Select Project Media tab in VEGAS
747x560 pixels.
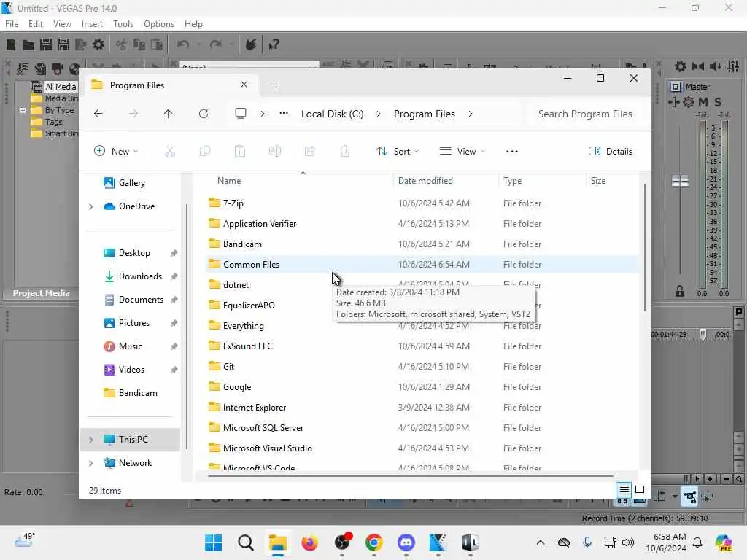click(x=41, y=293)
